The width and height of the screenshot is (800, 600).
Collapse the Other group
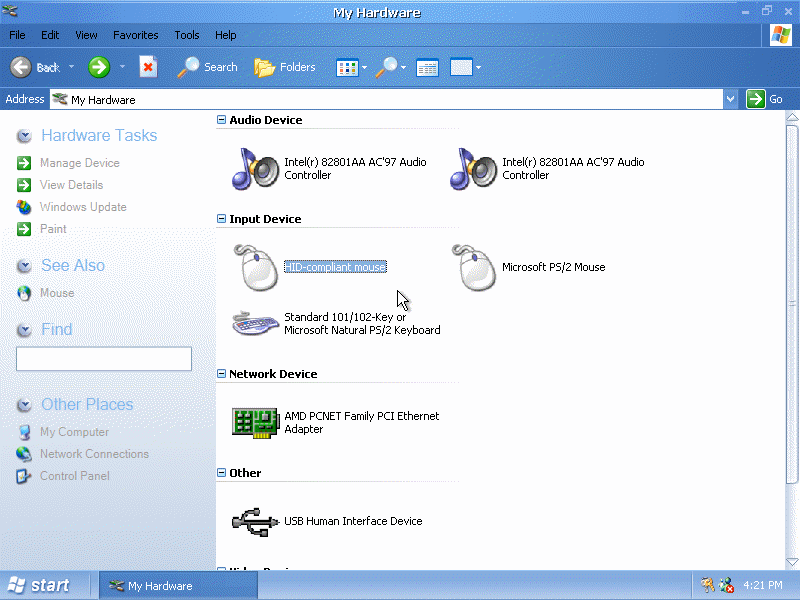[221, 472]
